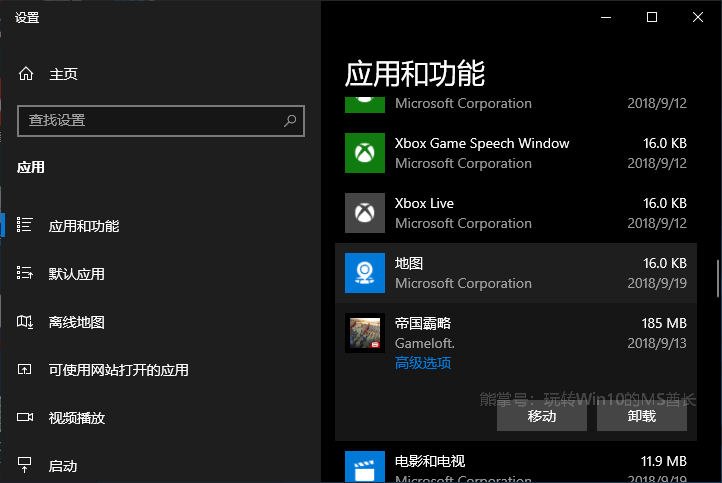
Task: Click the 视频播放 camera icon
Action: tap(25, 417)
